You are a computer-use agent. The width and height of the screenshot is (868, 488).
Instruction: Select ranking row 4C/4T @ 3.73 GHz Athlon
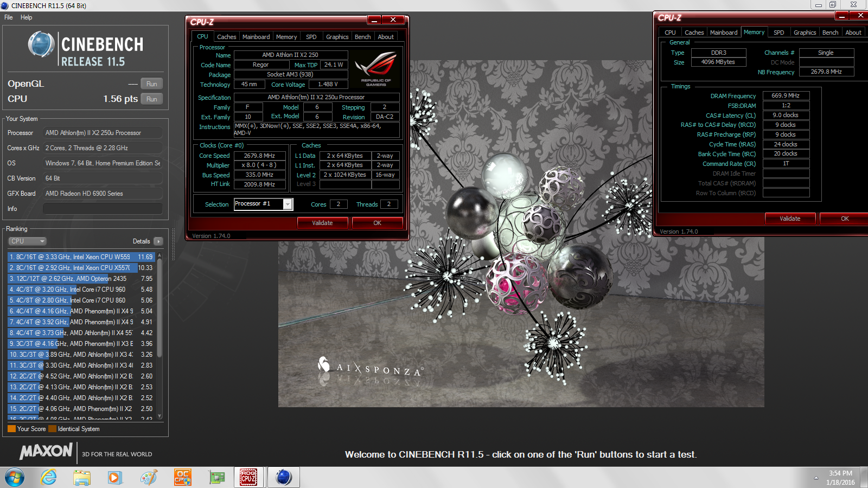(x=81, y=333)
